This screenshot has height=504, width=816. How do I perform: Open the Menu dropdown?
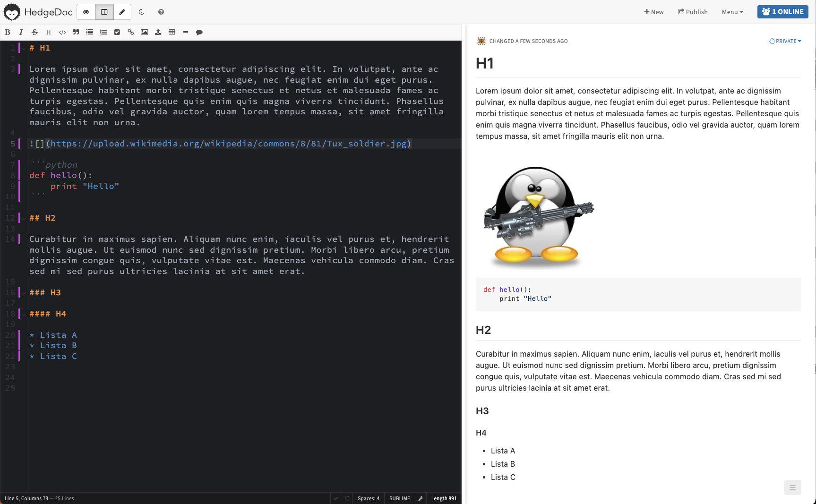732,12
